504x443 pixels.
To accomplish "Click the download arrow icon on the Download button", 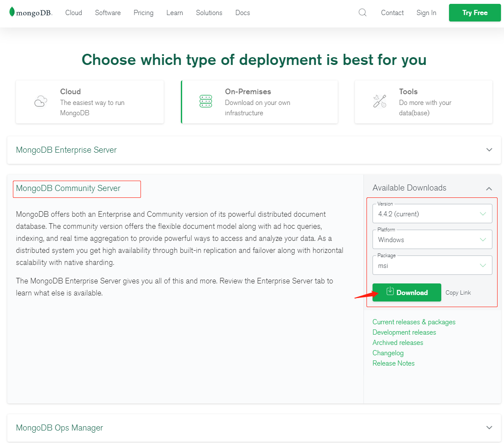I will (x=390, y=292).
